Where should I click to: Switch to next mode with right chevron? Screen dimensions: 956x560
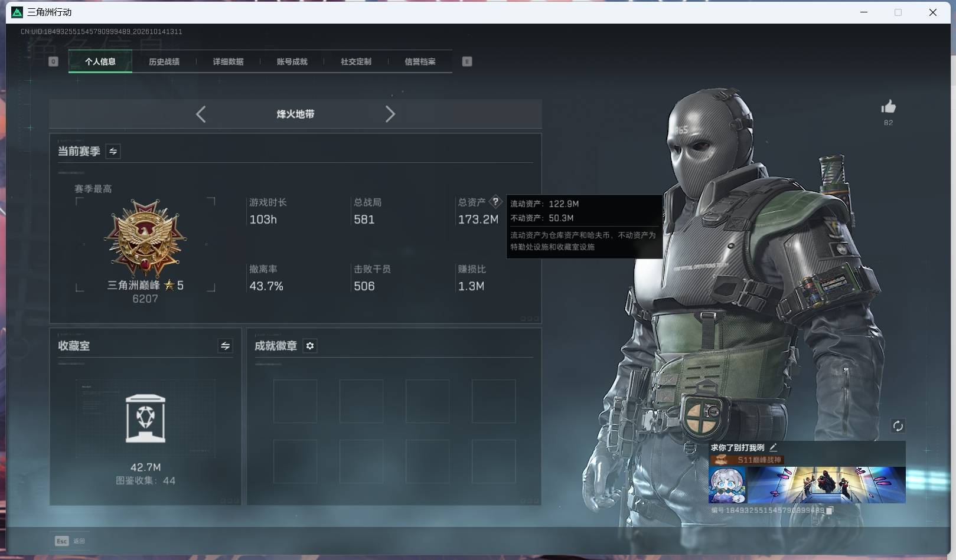390,114
